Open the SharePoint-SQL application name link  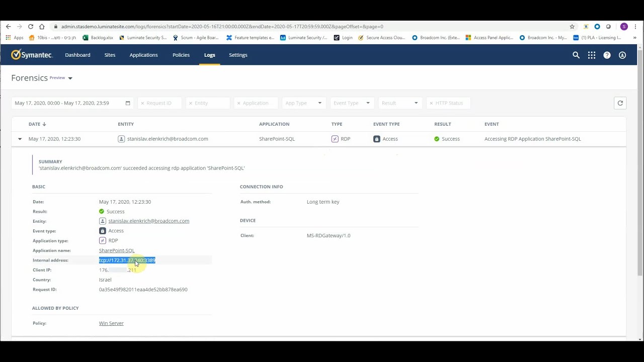117,250
